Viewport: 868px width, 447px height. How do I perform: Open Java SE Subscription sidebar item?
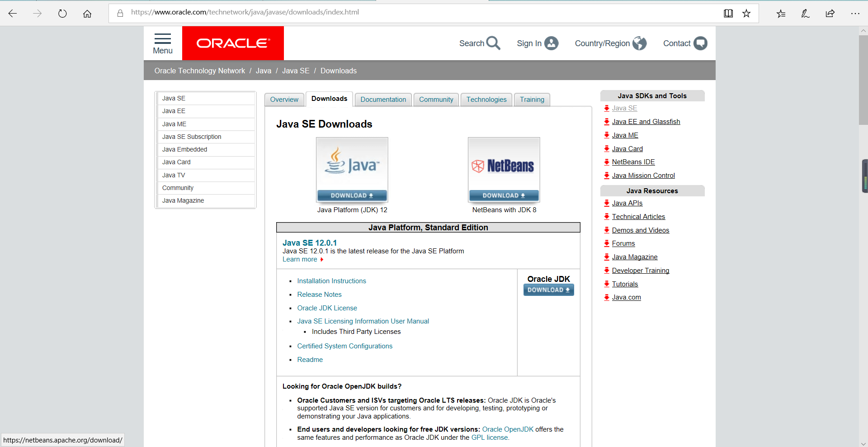click(206, 137)
